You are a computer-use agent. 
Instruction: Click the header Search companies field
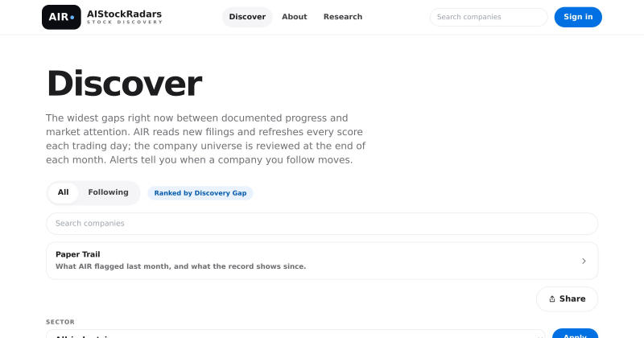point(489,17)
